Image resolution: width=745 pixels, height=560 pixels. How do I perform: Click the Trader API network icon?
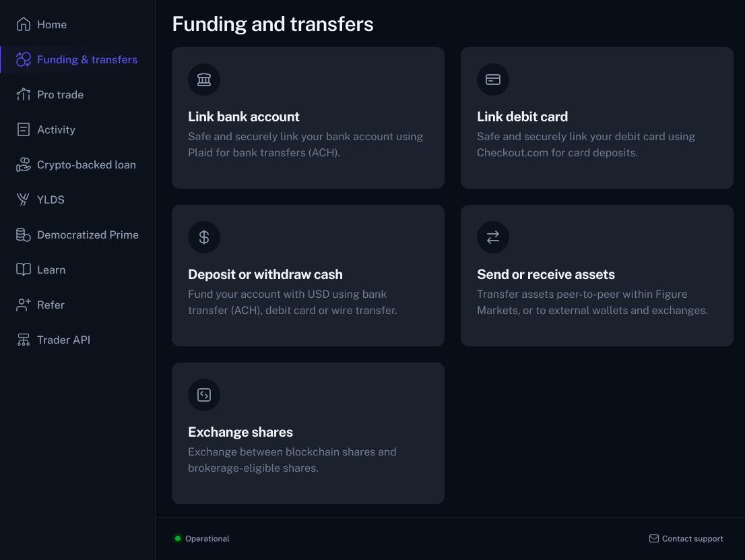coord(24,340)
